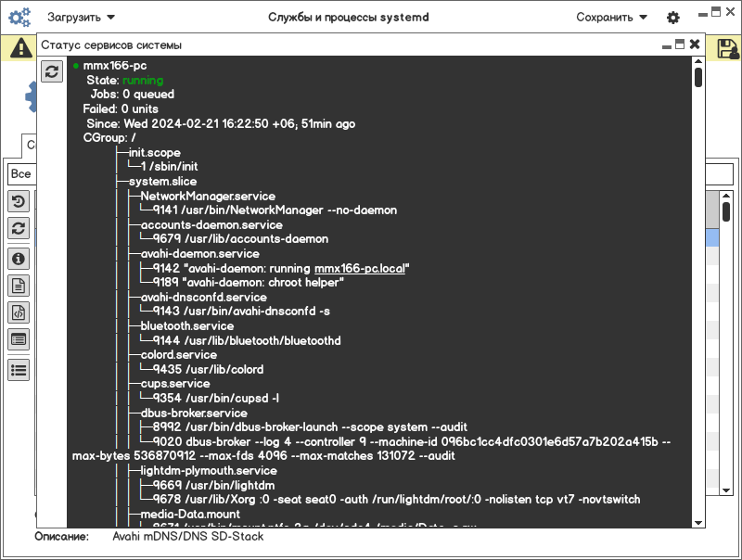This screenshot has width=742, height=560.
Task: Click the journal list panel icon
Action: click(x=19, y=339)
